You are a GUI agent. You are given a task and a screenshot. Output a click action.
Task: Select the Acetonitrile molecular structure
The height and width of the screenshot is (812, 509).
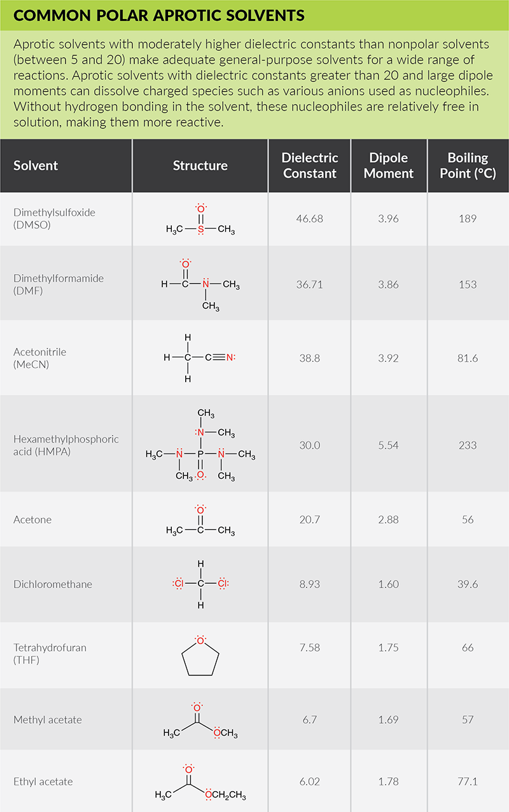[x=200, y=357]
